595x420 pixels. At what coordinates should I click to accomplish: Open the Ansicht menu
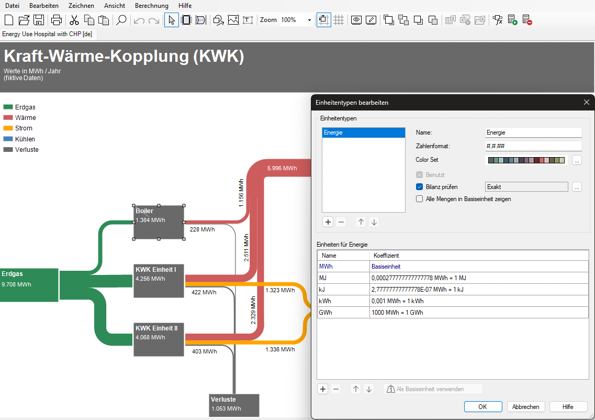tap(115, 6)
